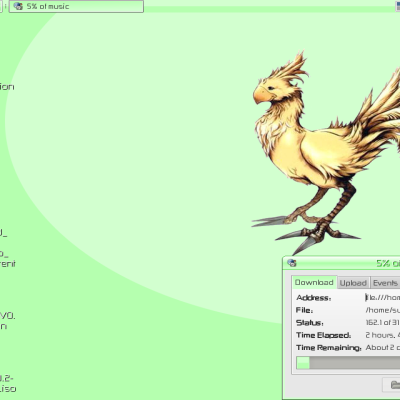Switch to the Upload tab

click(x=353, y=283)
